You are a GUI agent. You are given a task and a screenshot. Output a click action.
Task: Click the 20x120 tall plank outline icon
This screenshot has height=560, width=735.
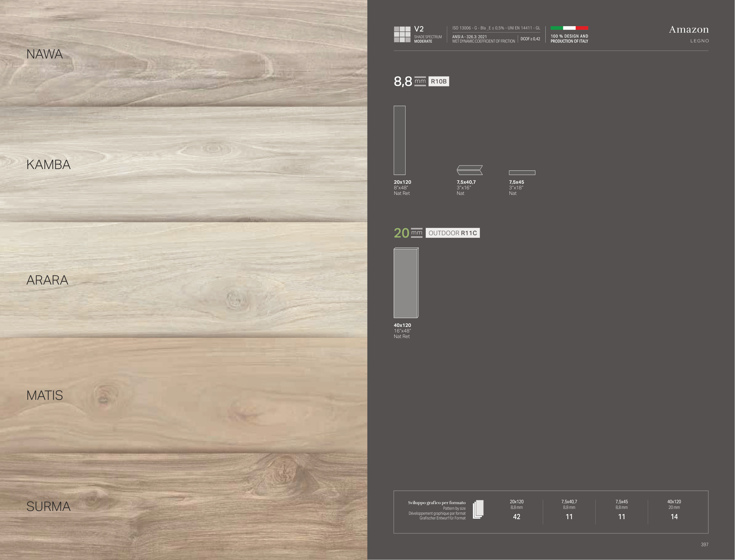(x=399, y=140)
